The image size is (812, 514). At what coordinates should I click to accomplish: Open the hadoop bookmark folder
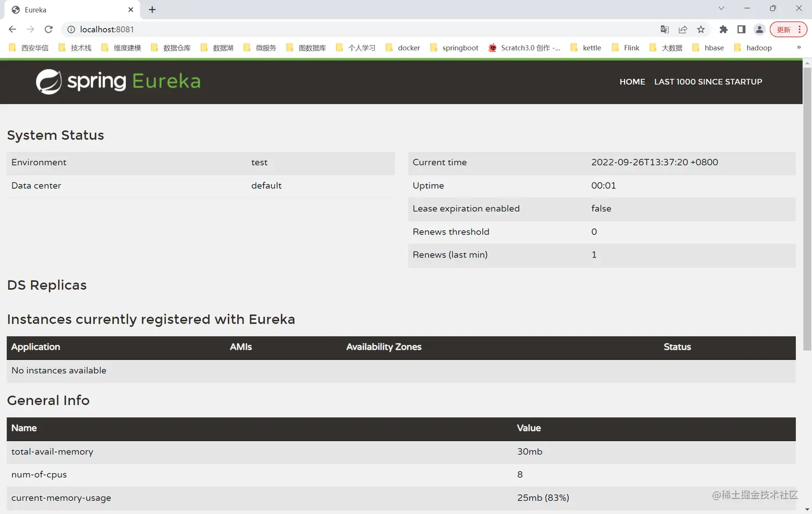[753, 48]
